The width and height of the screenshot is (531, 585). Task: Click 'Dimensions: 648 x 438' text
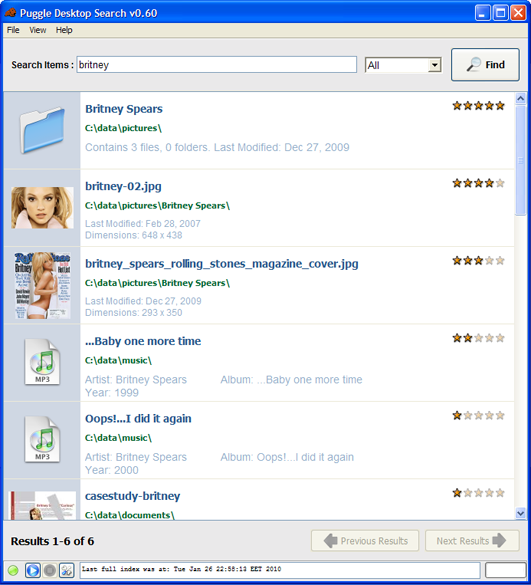(134, 235)
